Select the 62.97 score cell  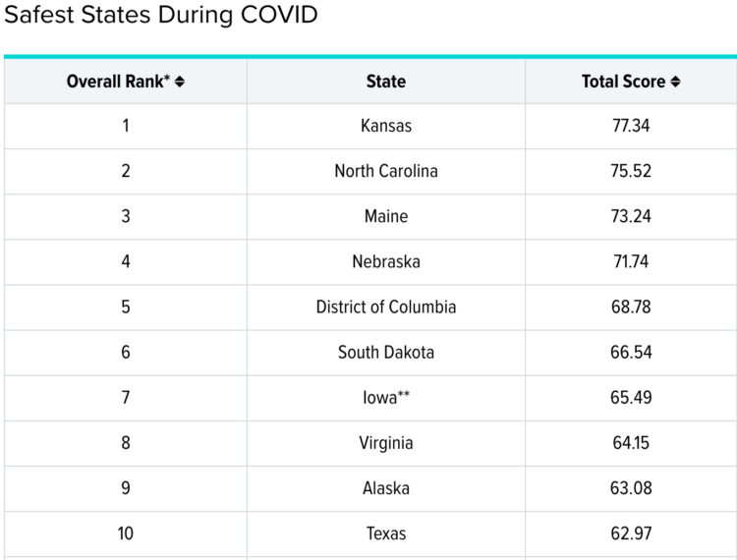[x=631, y=533]
